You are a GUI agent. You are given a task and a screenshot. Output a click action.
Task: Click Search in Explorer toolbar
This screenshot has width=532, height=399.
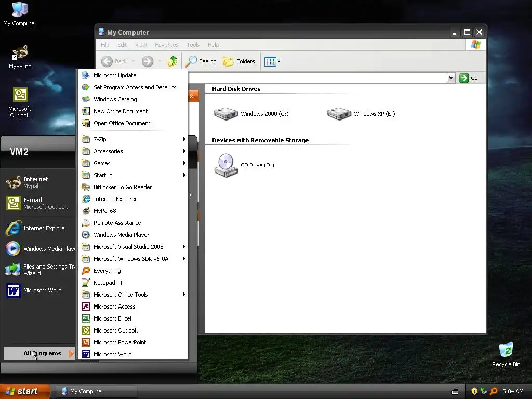pyautogui.click(x=201, y=61)
